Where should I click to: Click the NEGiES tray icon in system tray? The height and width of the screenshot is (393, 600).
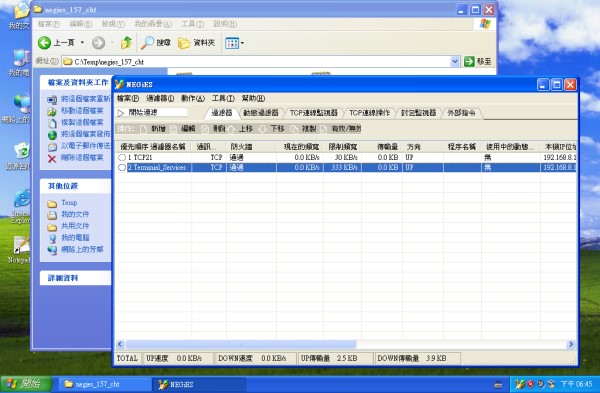click(x=519, y=384)
